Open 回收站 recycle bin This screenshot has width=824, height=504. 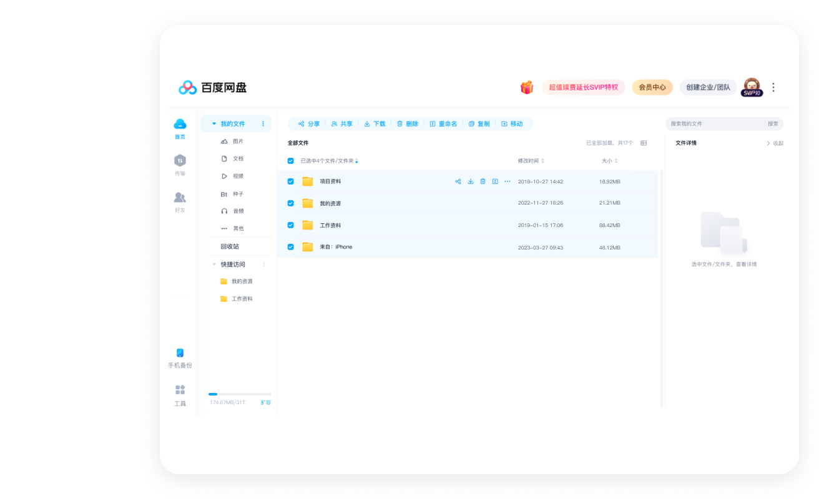pyautogui.click(x=230, y=246)
